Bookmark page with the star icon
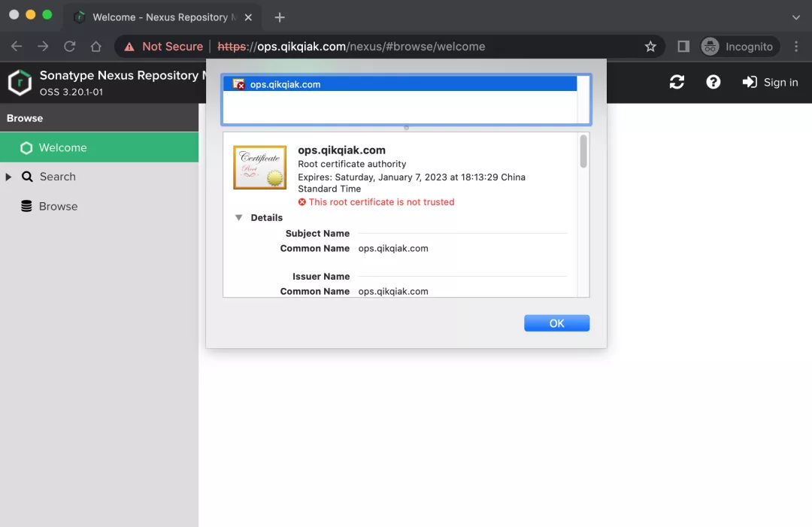This screenshot has width=812, height=527. coord(650,47)
